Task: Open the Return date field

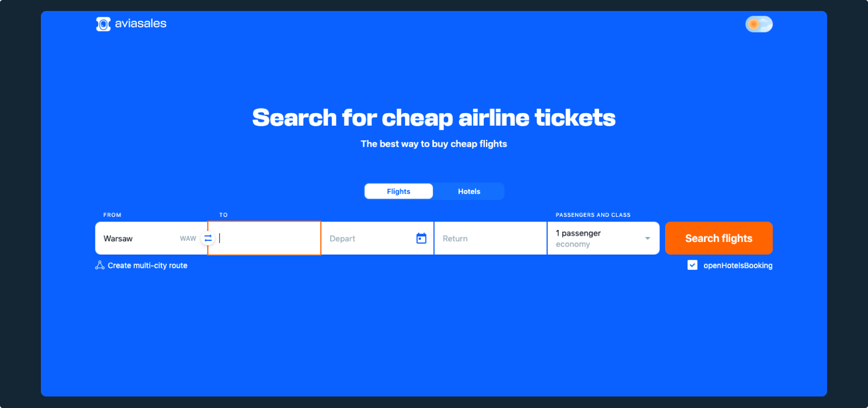Action: click(x=490, y=238)
